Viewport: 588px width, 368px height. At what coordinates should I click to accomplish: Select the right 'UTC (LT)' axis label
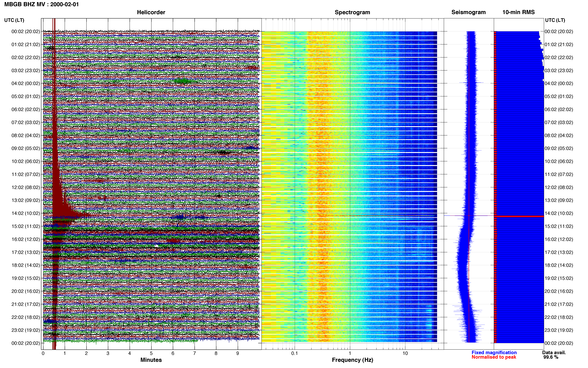555,20
